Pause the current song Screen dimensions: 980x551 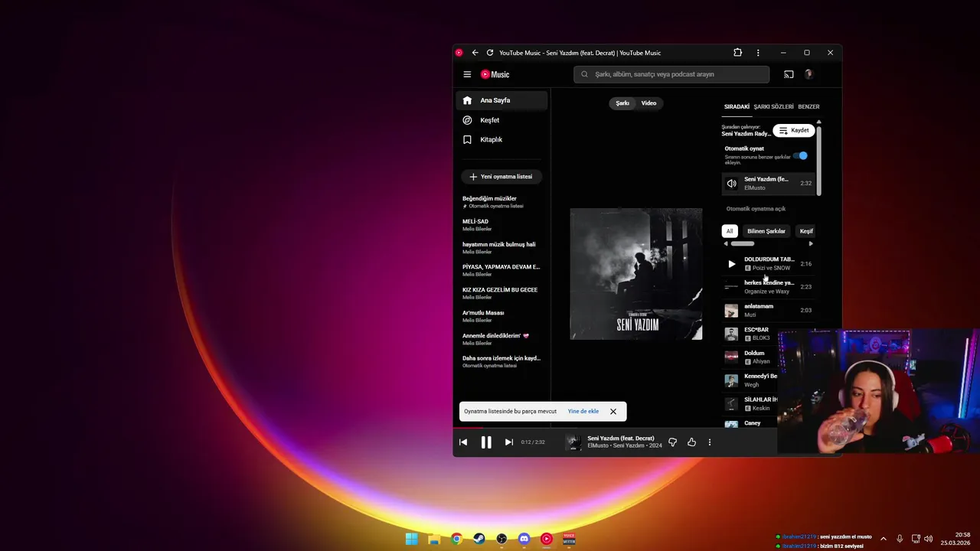pos(486,442)
